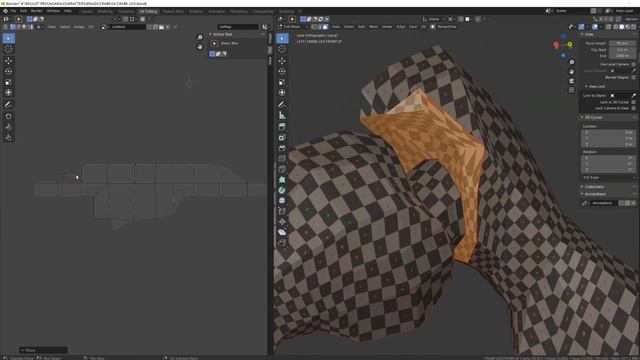Select the UV editor Transform tool
This screenshot has width=640, height=360.
point(9,93)
